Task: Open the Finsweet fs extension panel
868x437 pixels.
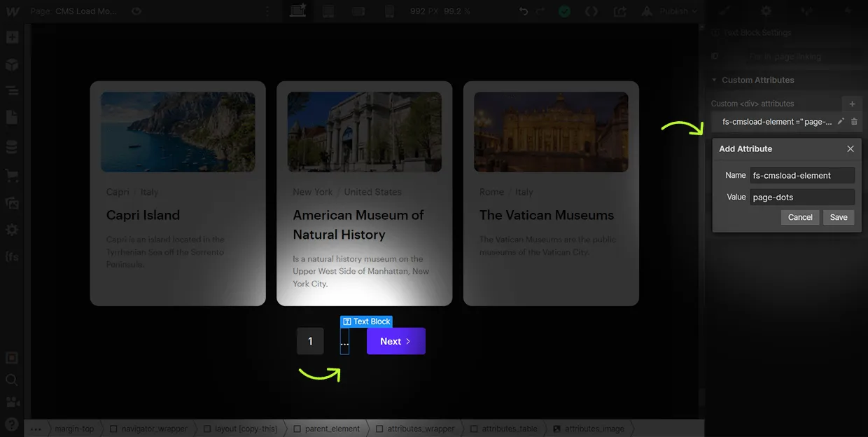Action: point(12,256)
